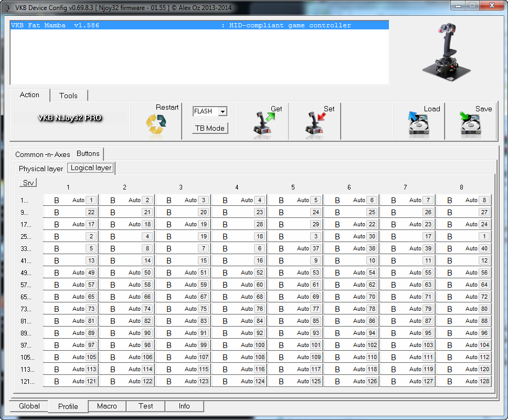Open the FLASH dropdown

pos(223,111)
